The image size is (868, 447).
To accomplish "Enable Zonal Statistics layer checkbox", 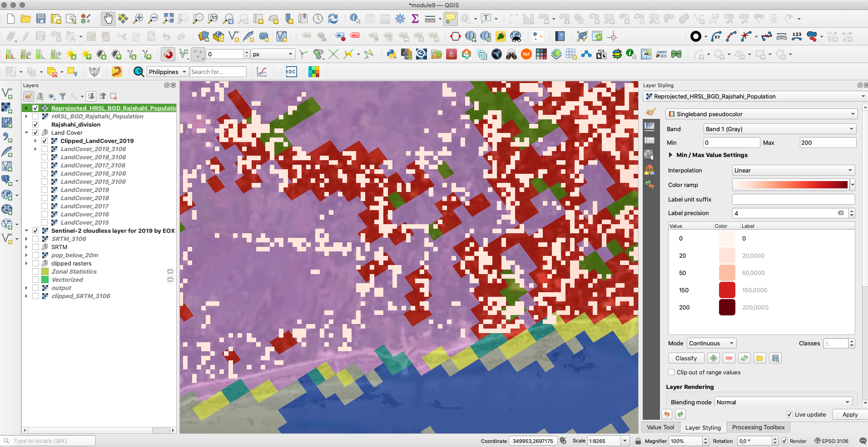I will point(35,271).
